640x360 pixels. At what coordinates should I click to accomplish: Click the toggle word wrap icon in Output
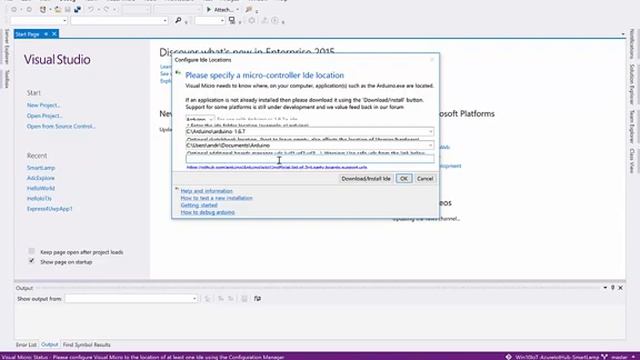pyautogui.click(x=257, y=299)
